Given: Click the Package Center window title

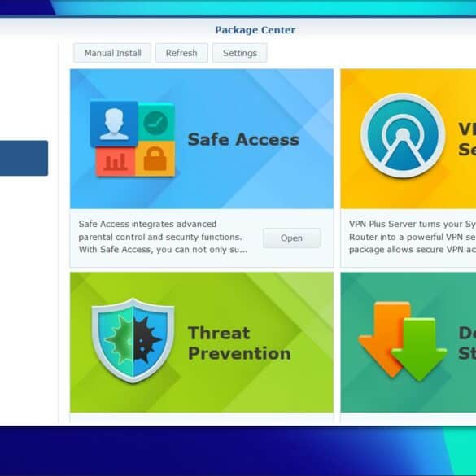Looking at the screenshot, I should pyautogui.click(x=255, y=30).
